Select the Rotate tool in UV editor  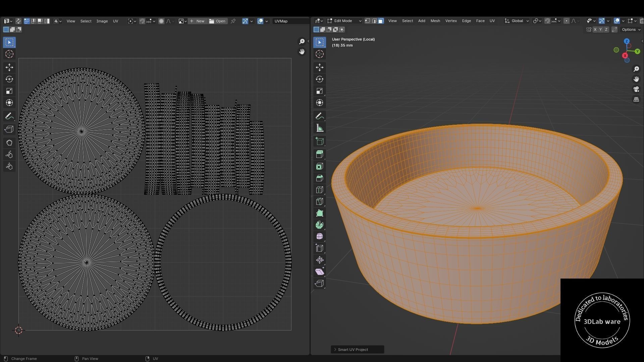9,79
